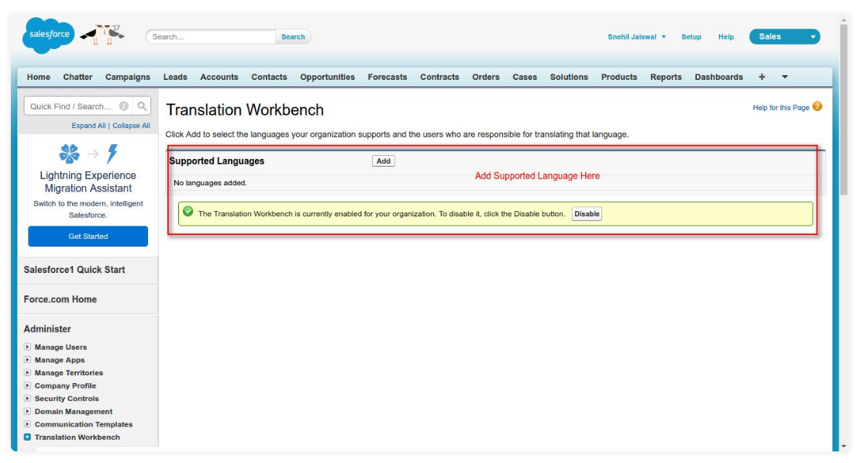Image resolution: width=868 pixels, height=463 pixels.
Task: Click the seagulls seasonal logo image
Action: [x=103, y=35]
